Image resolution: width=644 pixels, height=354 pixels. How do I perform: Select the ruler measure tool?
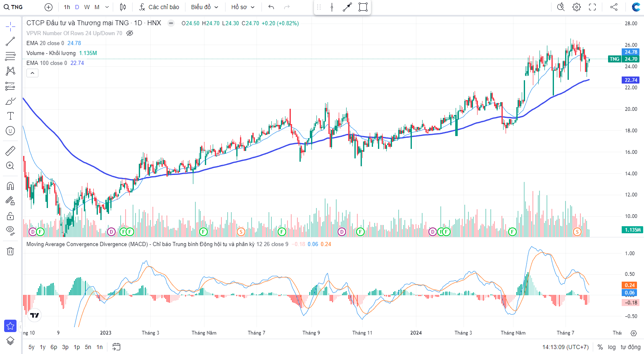10,151
